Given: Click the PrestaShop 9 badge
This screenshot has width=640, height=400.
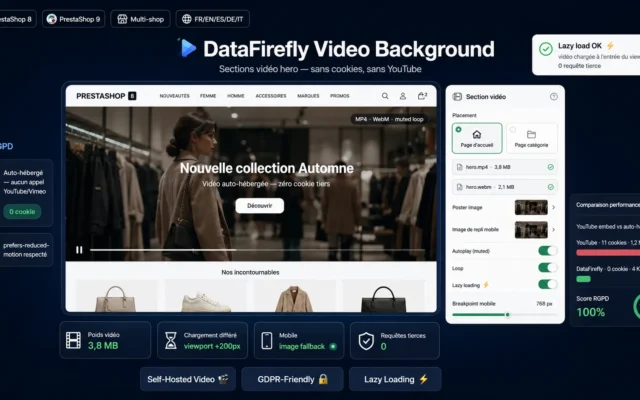Looking at the screenshot, I should 73,19.
